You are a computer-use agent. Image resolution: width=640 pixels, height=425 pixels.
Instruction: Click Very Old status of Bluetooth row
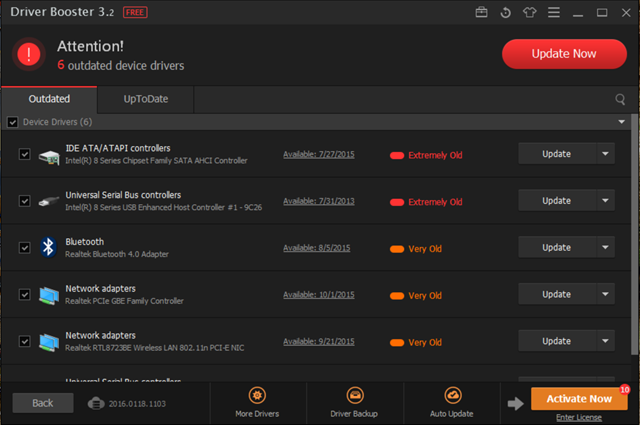pyautogui.click(x=416, y=249)
